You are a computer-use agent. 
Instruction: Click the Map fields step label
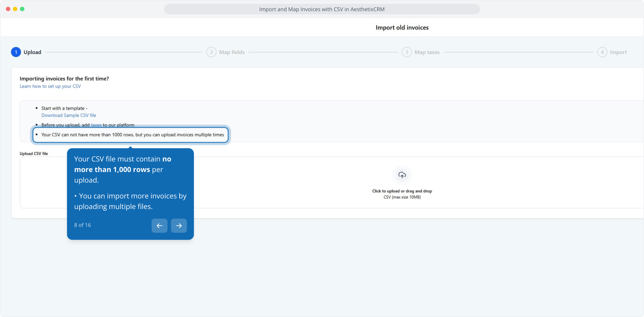[x=232, y=52]
